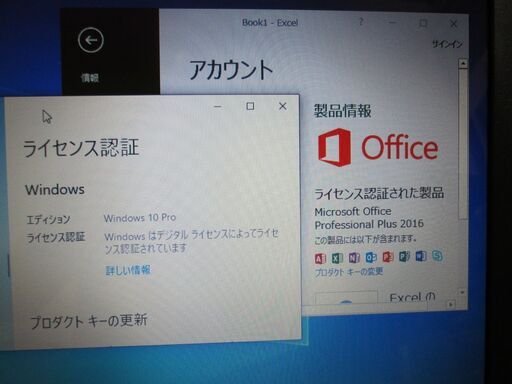
Task: Go back using the Excel backstage arrow
Action: point(91,40)
